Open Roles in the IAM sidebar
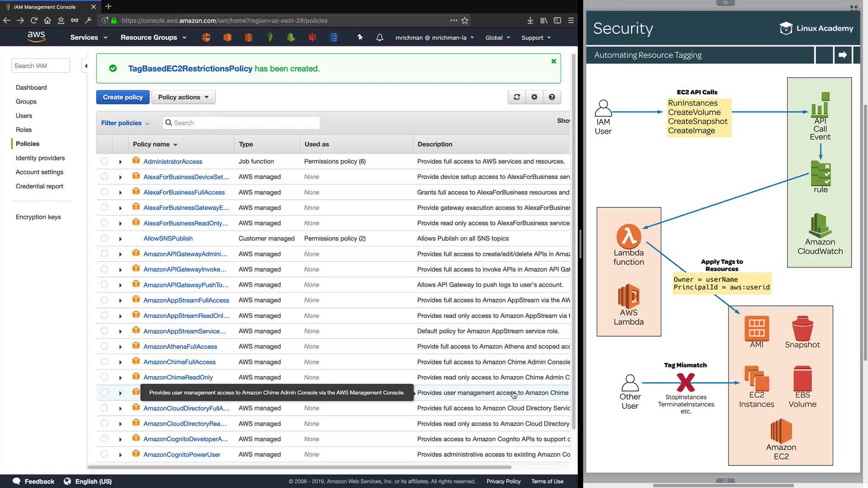This screenshot has width=868, height=488. (x=24, y=130)
